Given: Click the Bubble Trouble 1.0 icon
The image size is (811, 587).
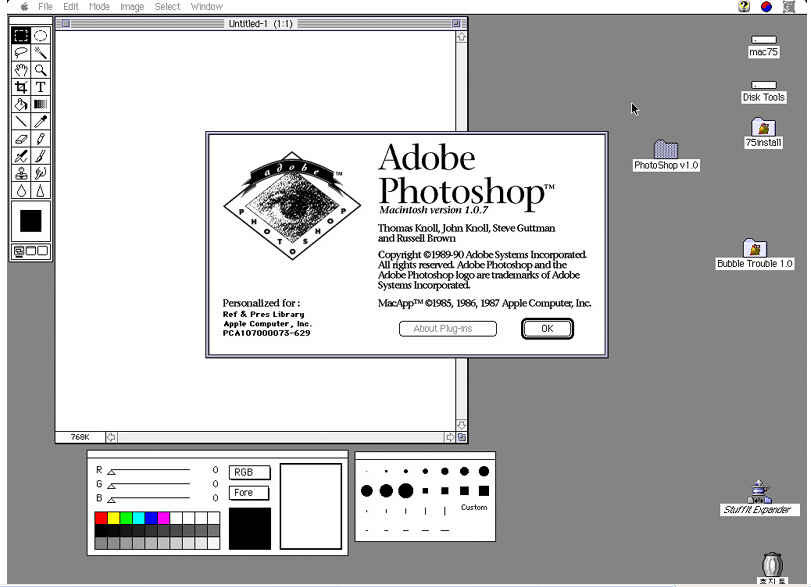Looking at the screenshot, I should coord(755,248).
